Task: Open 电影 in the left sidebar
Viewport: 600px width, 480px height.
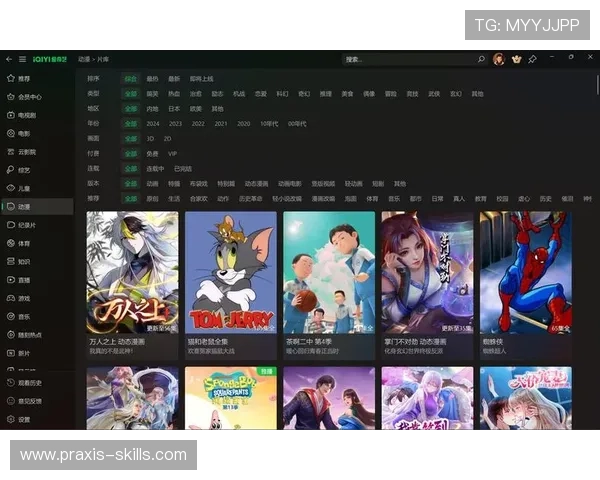Action: (x=24, y=133)
